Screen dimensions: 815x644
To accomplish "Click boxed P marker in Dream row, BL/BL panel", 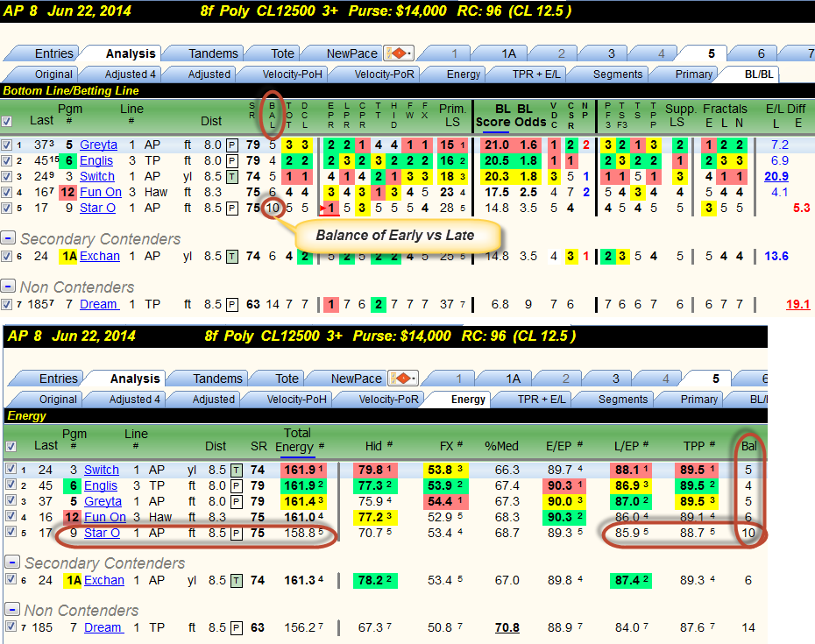I will [232, 304].
